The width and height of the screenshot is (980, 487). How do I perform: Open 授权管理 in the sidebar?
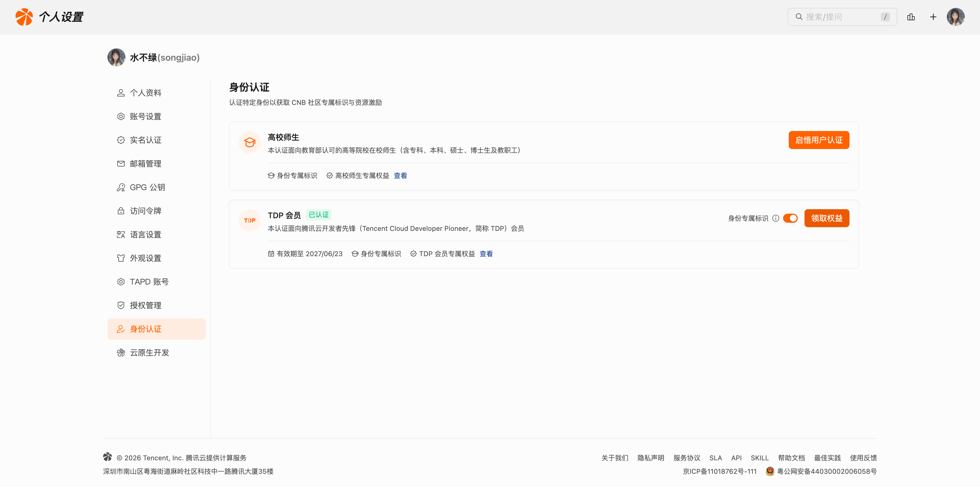(157, 305)
